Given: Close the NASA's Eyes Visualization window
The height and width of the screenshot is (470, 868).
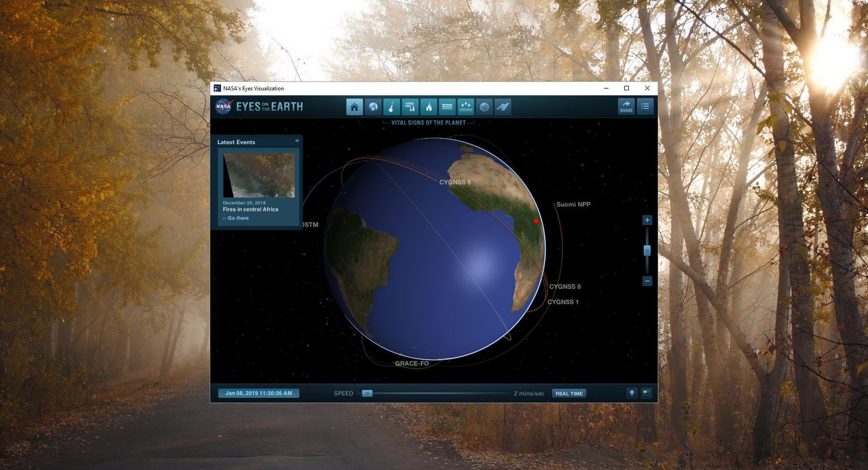Looking at the screenshot, I should [x=647, y=88].
